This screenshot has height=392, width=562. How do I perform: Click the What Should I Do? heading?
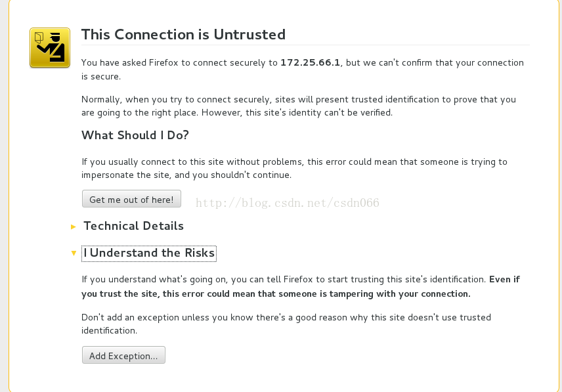pos(135,135)
